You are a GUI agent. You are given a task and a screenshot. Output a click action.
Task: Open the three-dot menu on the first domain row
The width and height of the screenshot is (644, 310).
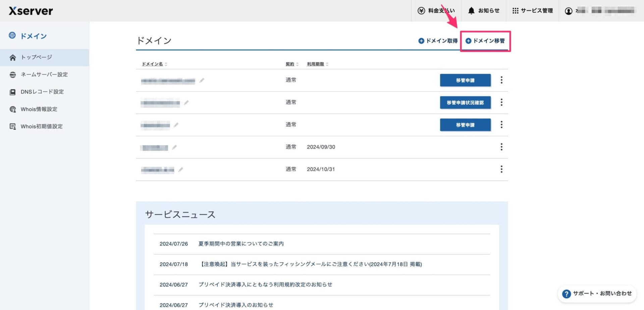click(x=501, y=80)
